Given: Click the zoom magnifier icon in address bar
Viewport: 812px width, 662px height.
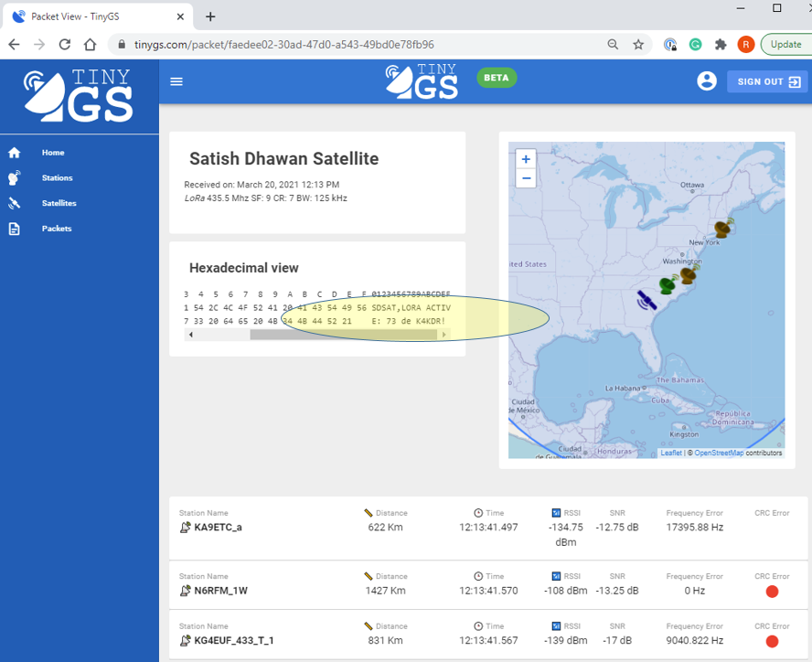Looking at the screenshot, I should click(x=613, y=45).
